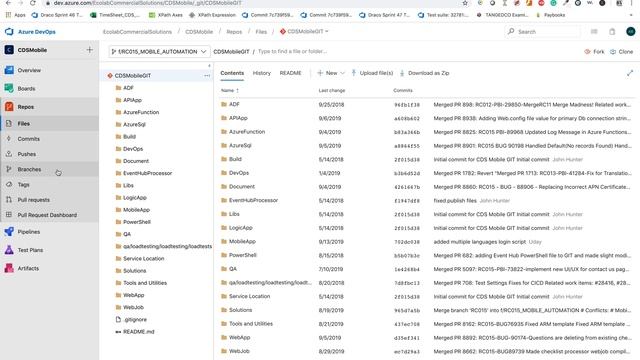Open the Apps bookmark shortcut
Image resolution: width=640 pixels, height=360 pixels.
point(16,15)
